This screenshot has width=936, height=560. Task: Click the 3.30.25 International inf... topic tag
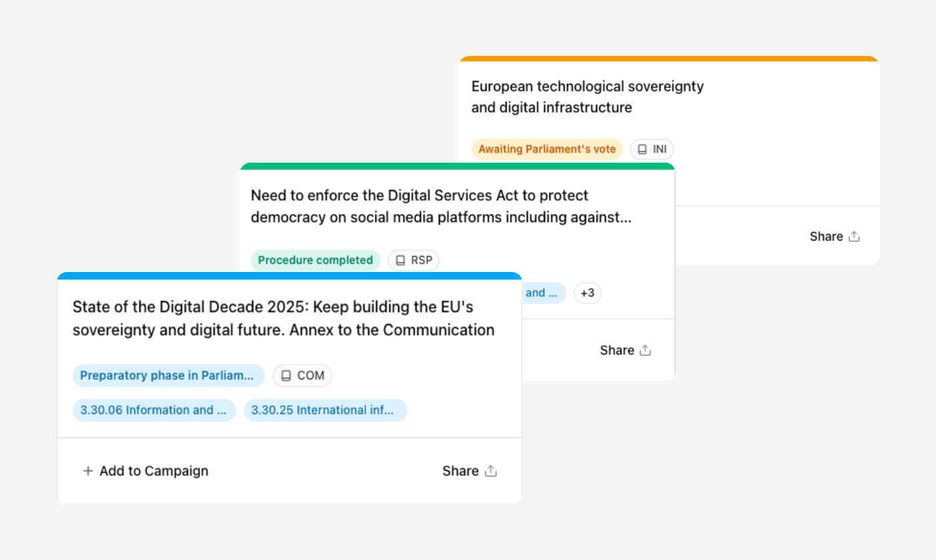(x=325, y=410)
